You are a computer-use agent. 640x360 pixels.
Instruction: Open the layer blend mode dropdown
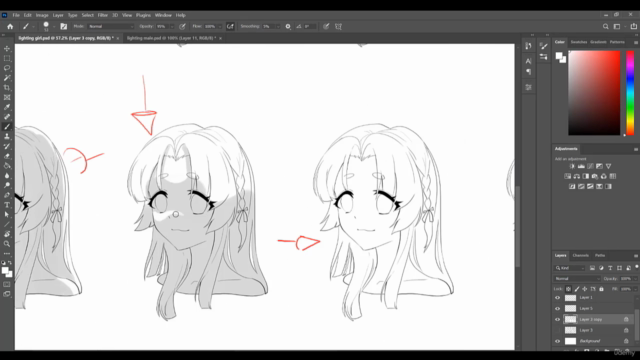pos(577,279)
